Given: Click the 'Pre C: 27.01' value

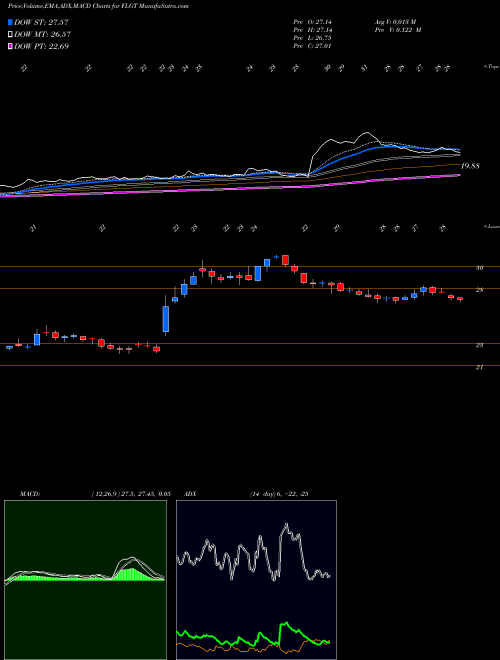Looking at the screenshot, I should click(312, 46).
